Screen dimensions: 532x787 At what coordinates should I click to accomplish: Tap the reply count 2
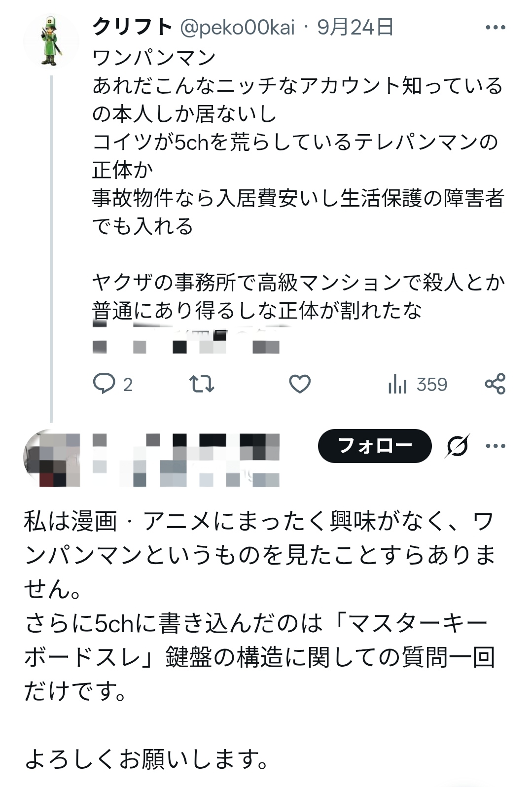(x=128, y=385)
